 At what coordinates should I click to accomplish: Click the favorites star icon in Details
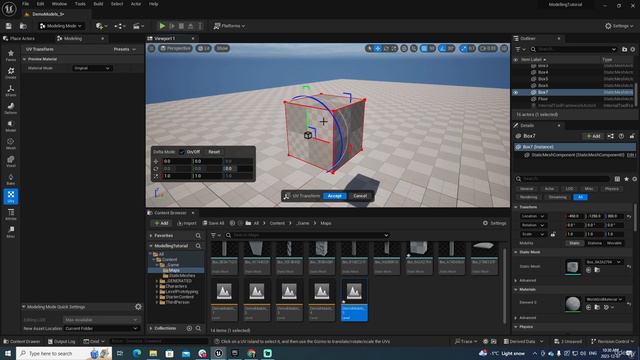(x=627, y=179)
